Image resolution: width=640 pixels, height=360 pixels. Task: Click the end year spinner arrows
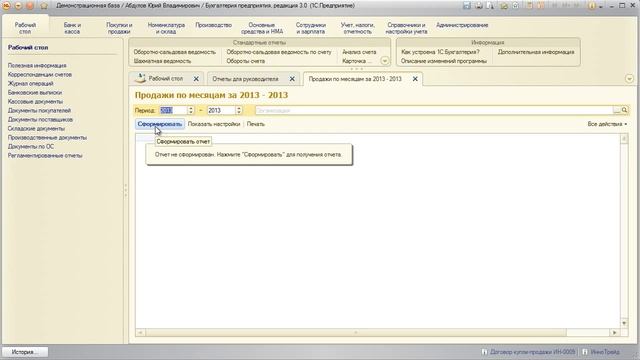tap(239, 110)
